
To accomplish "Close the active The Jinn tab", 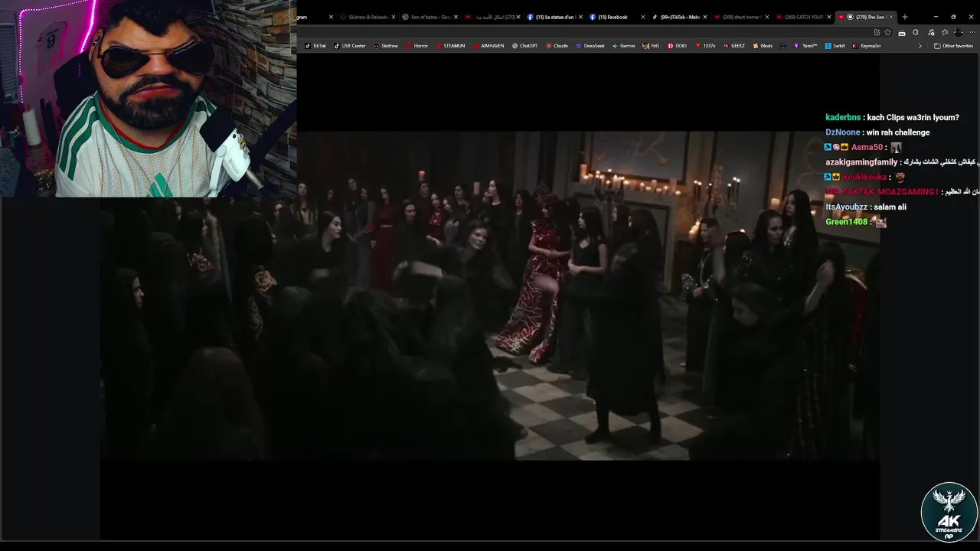I will point(891,17).
